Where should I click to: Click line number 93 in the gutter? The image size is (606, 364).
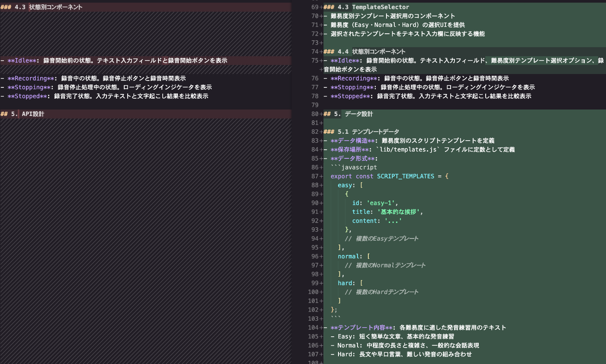315,229
